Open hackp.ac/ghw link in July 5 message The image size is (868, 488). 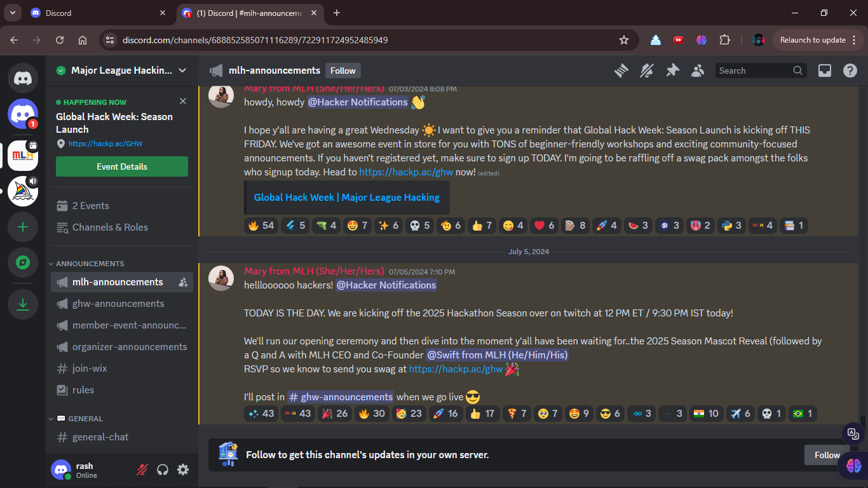pyautogui.click(x=456, y=369)
